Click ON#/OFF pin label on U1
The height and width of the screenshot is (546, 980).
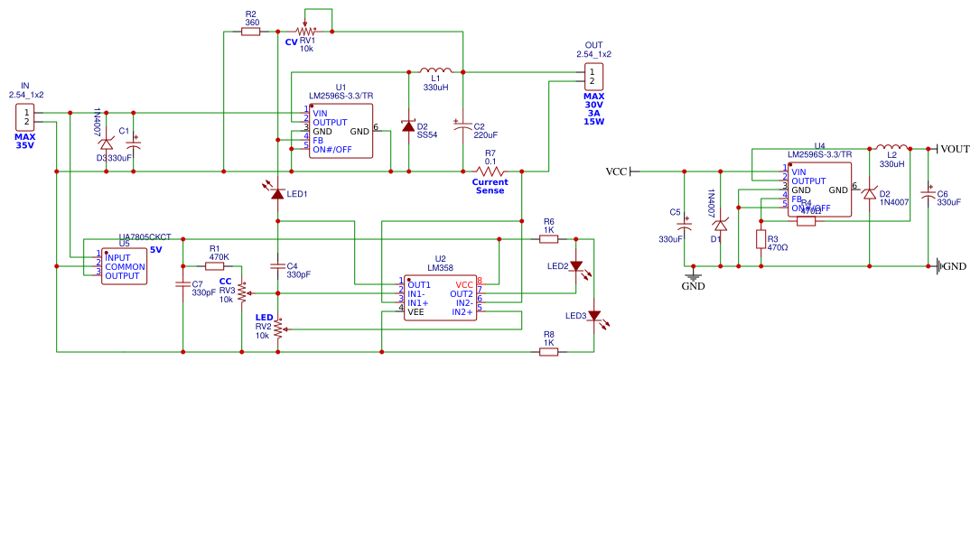[x=331, y=150]
